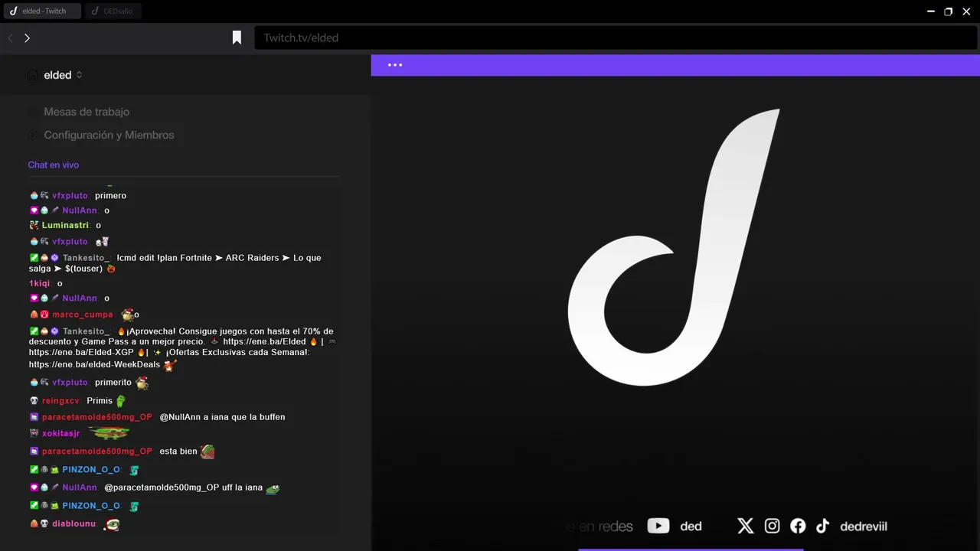Click the emote after esta bien
This screenshot has width=980, height=551.
[x=207, y=452]
